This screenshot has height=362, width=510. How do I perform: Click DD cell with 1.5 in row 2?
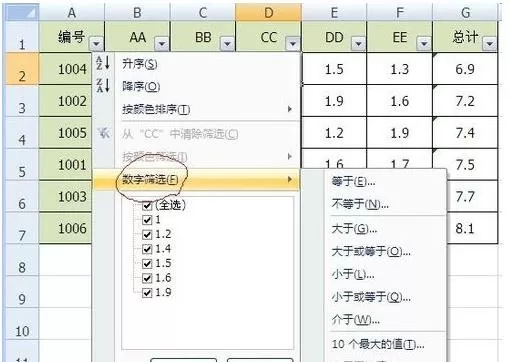point(334,69)
